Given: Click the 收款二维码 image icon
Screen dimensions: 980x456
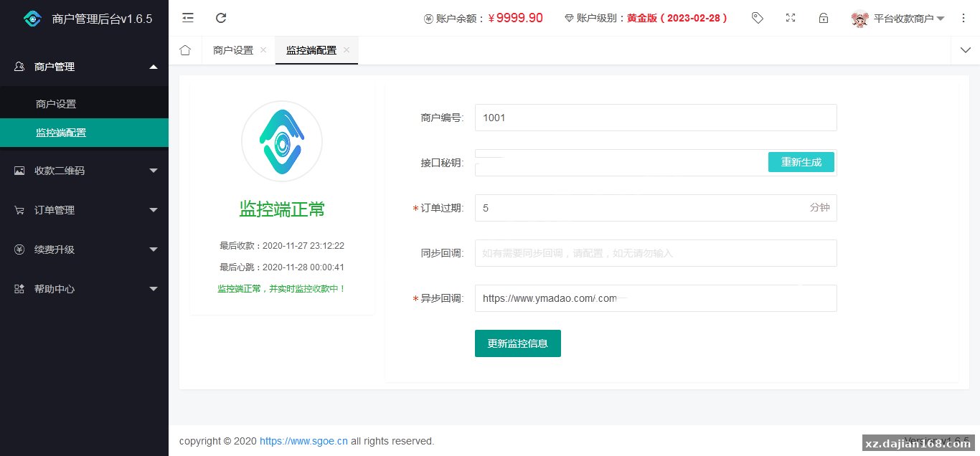Looking at the screenshot, I should (19, 171).
